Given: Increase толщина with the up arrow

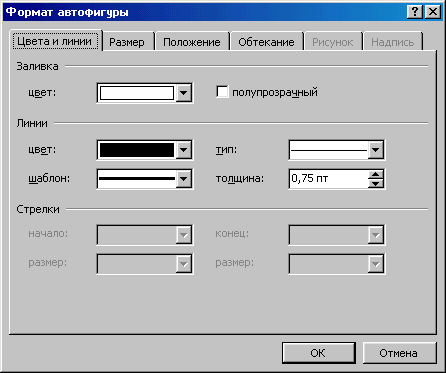Looking at the screenshot, I should point(376,175).
